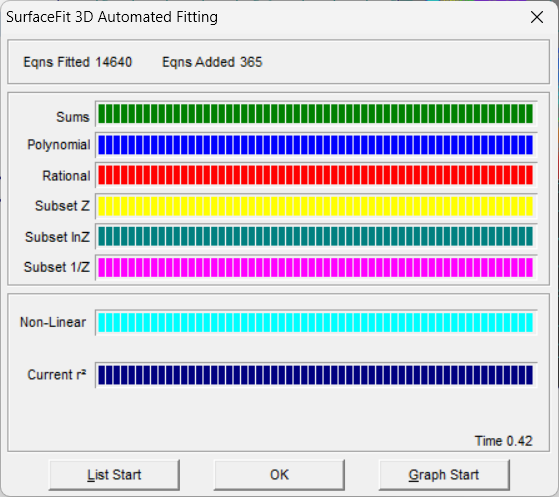Click the blue Polynomial progress bar
Image resolution: width=559 pixels, height=497 pixels.
pos(316,145)
